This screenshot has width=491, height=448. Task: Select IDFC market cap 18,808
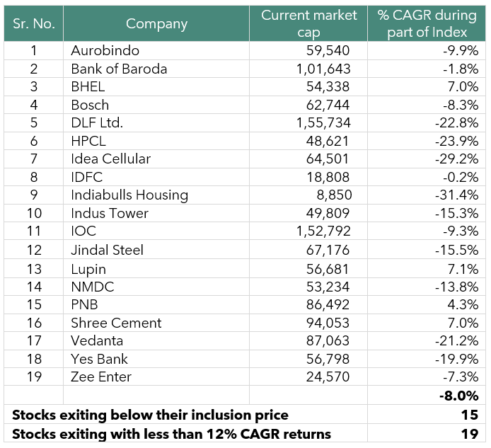tap(328, 177)
